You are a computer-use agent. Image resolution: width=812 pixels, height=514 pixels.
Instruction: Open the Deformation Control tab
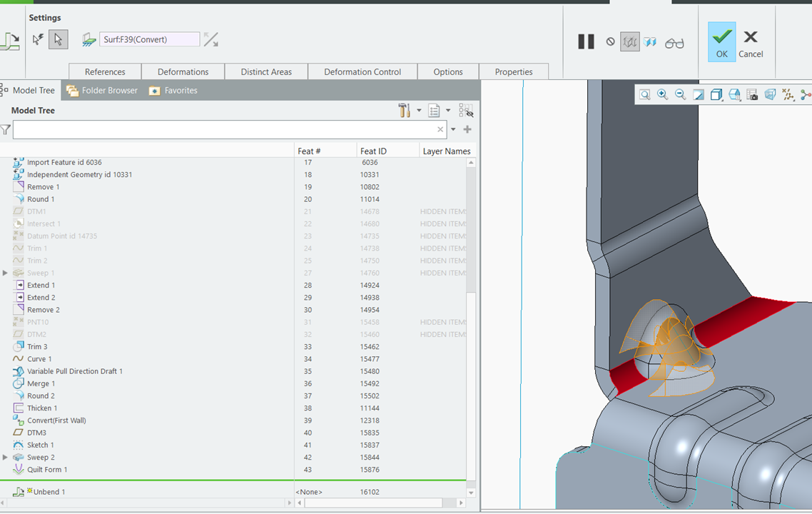tap(362, 71)
